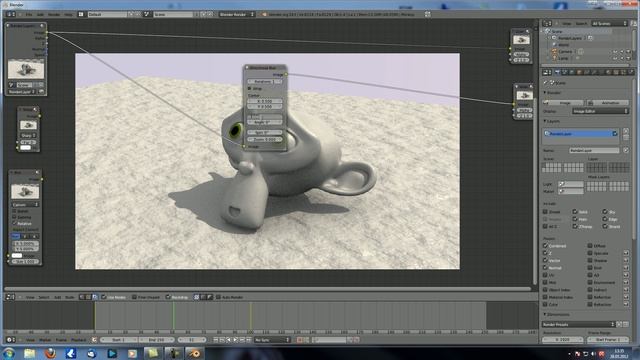
Task: Open Render Presets dropdown
Action: point(578,324)
